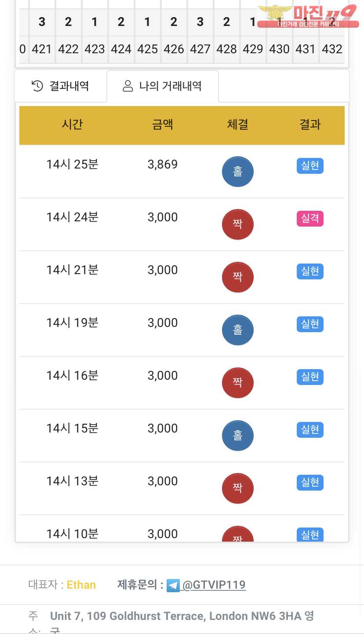Open the @GTVIP119 Telegram link
The width and height of the screenshot is (364, 634).
214,585
